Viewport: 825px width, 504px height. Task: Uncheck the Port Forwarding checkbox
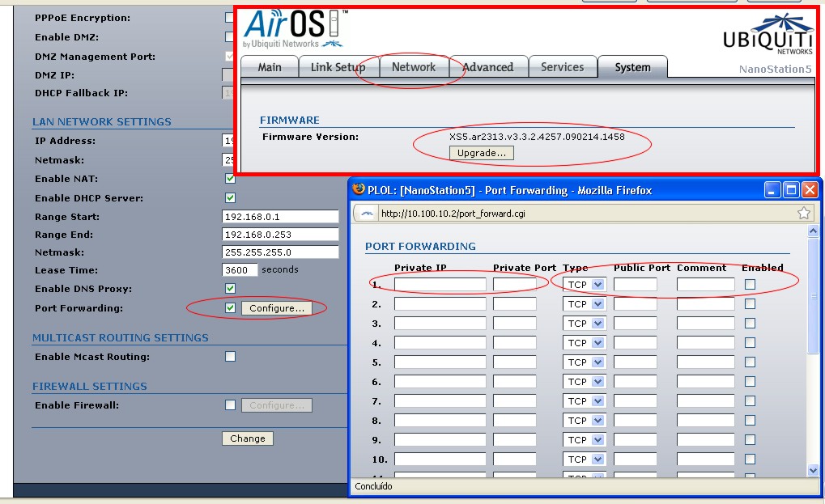click(230, 308)
